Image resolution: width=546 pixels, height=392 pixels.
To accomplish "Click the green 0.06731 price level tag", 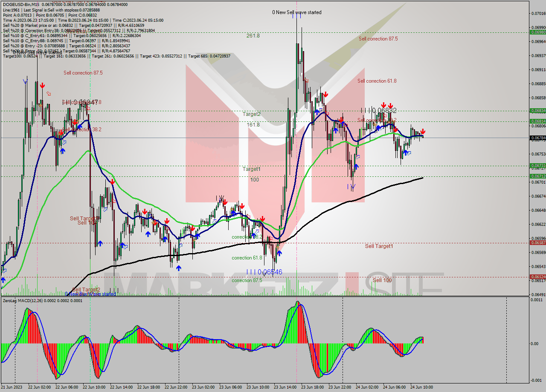I will pyautogui.click(x=537, y=166).
